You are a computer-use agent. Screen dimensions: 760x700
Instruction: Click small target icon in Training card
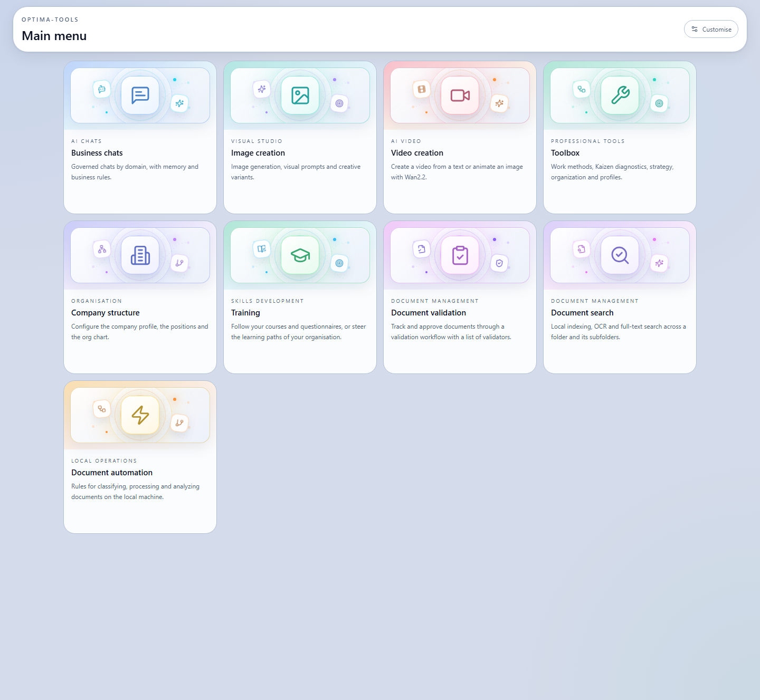click(x=339, y=263)
